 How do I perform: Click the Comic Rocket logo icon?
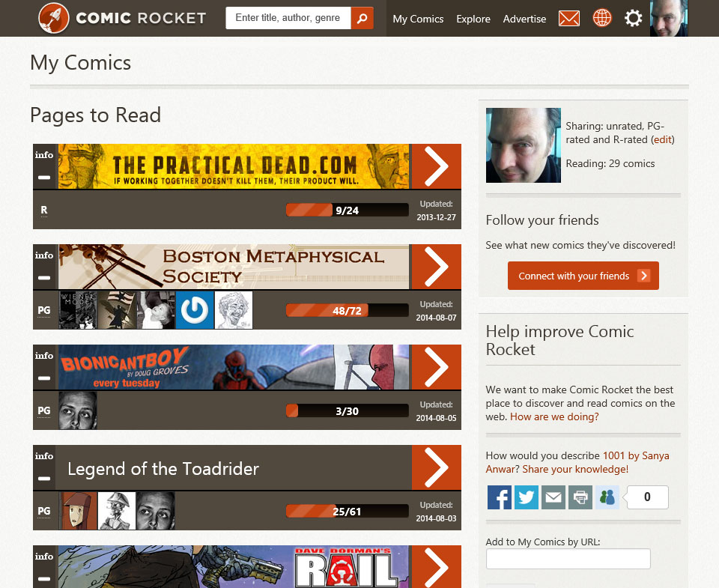[54, 18]
